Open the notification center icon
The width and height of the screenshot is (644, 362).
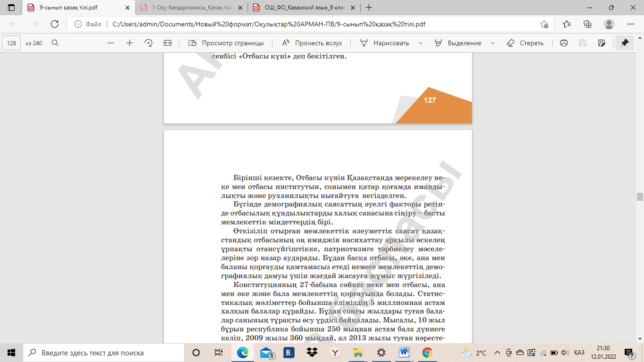click(629, 353)
